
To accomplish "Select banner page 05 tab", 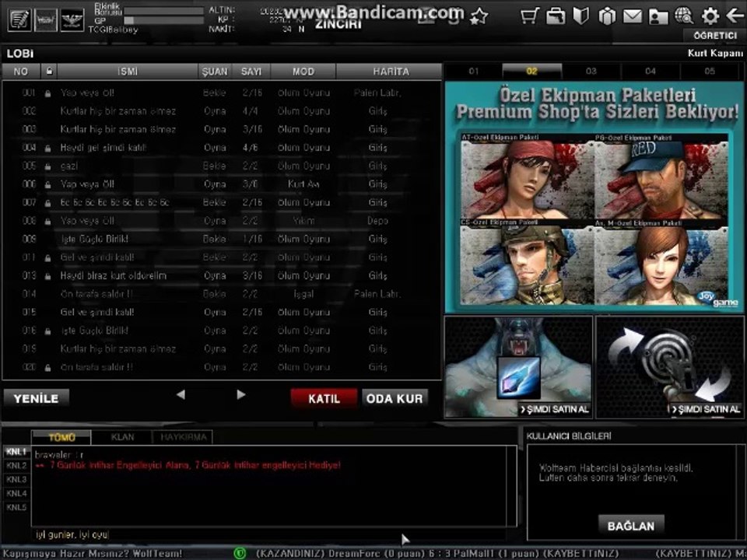I will (x=710, y=72).
